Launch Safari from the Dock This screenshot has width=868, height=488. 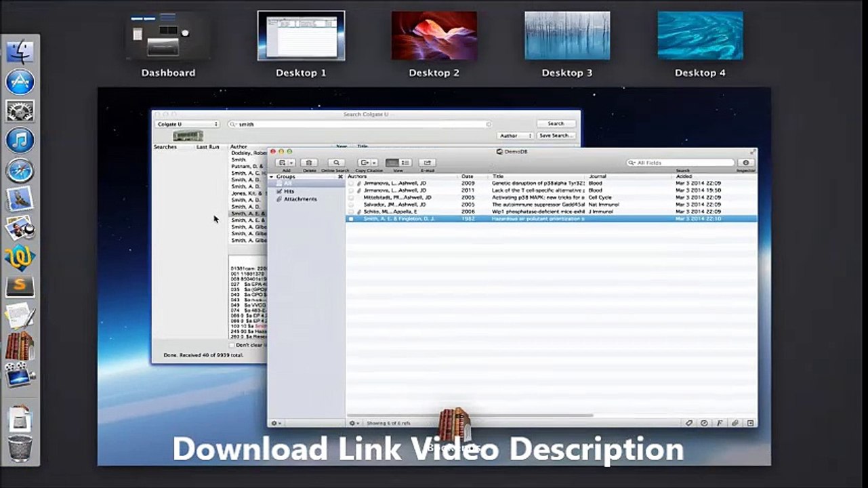20,169
